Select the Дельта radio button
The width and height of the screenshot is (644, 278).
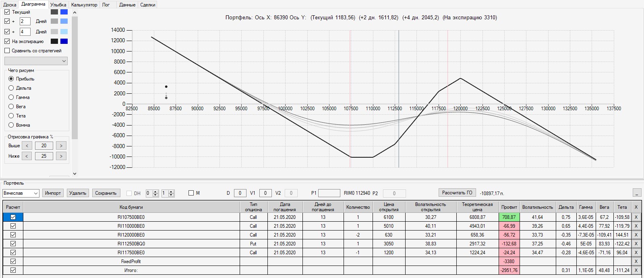[x=11, y=88]
